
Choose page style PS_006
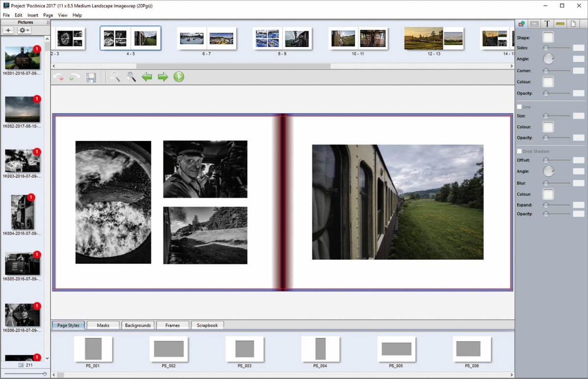472,349
